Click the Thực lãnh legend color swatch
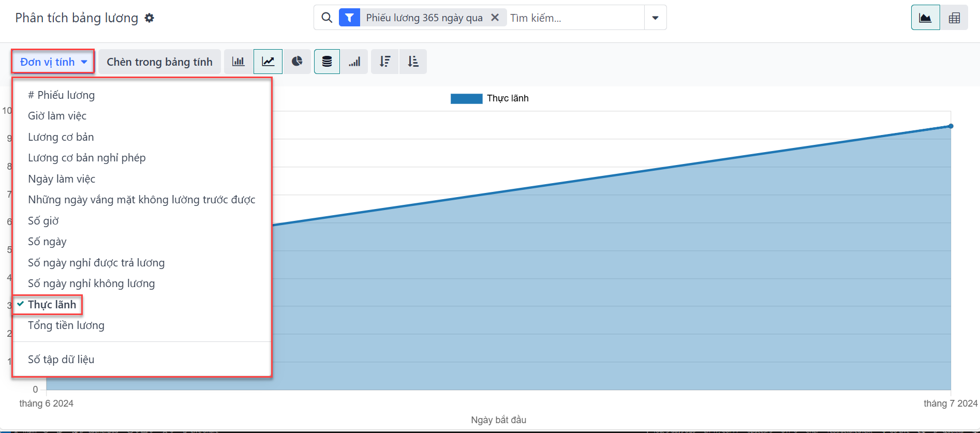The width and height of the screenshot is (980, 433). point(466,98)
